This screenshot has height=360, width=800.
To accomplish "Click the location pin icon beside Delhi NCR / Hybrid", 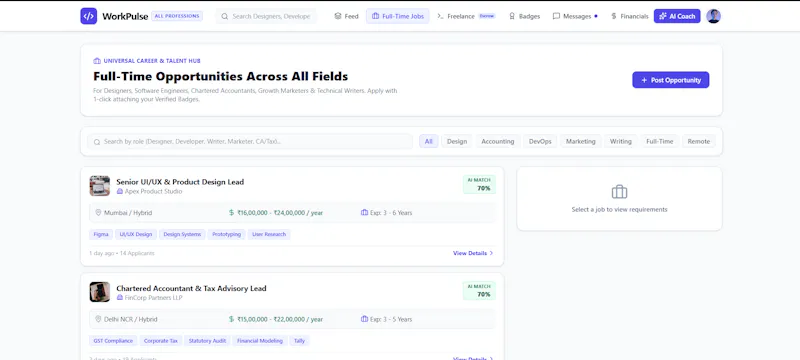I will coord(98,319).
